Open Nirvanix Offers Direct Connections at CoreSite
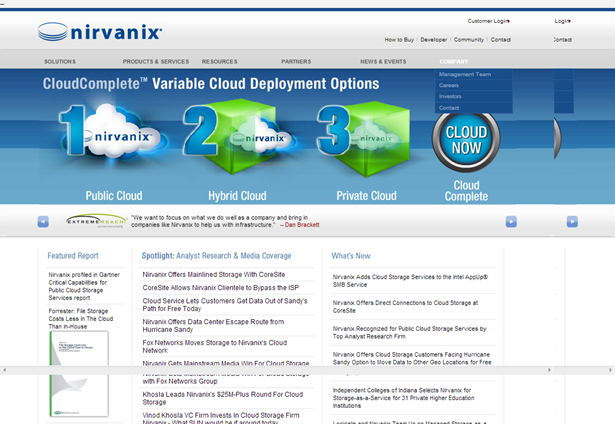Image resolution: width=615 pixels, height=424 pixels. tap(406, 307)
